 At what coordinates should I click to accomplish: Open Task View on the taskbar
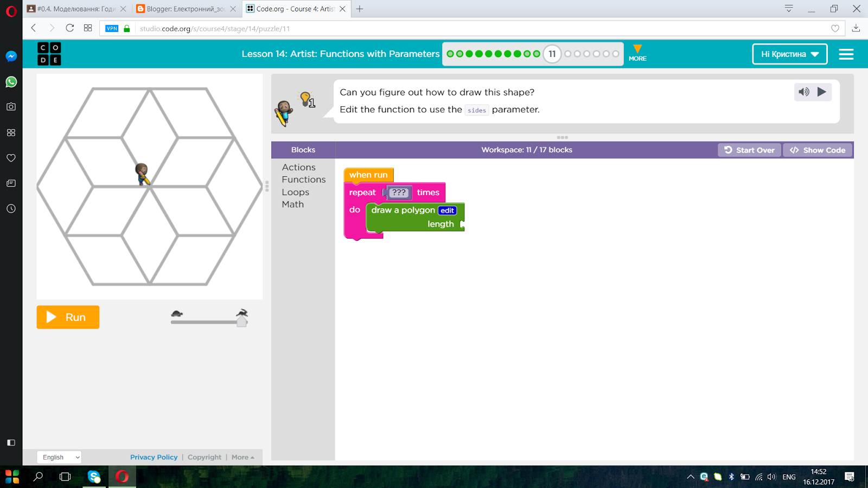[x=65, y=477]
